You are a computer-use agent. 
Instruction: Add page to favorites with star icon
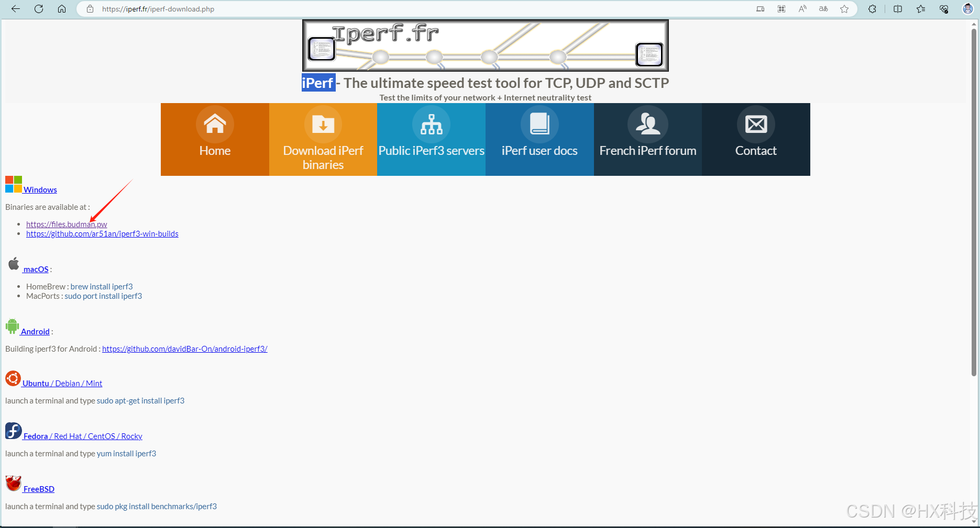tap(844, 9)
